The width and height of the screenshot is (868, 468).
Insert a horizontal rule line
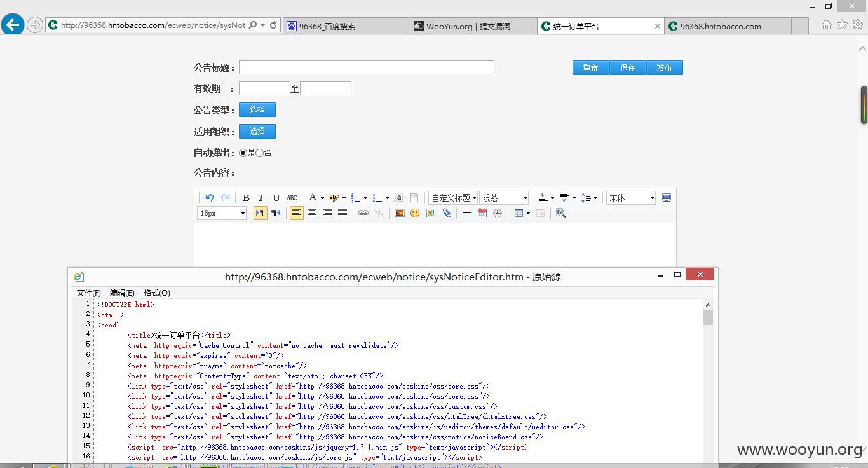(x=467, y=213)
